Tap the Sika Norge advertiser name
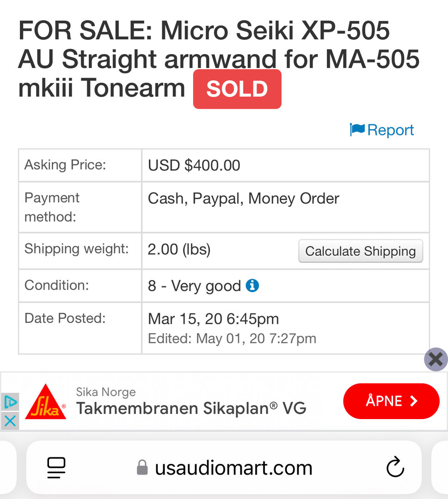The image size is (448, 499). click(x=106, y=392)
